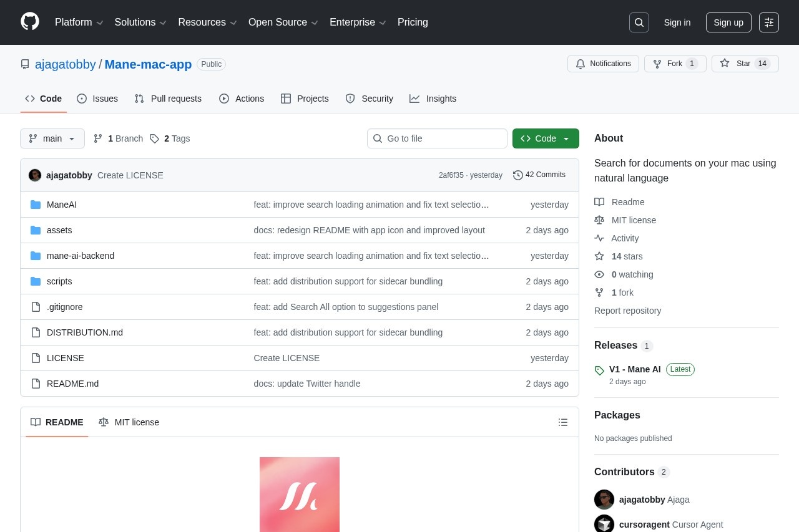Click the Sign up button
Image resolution: width=799 pixels, height=532 pixels.
click(x=728, y=22)
